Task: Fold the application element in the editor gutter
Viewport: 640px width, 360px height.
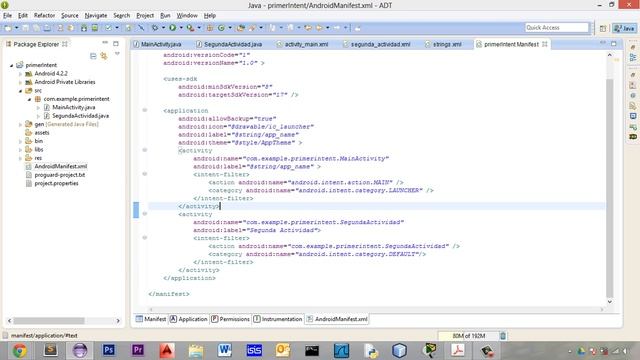Action: click(x=144, y=110)
